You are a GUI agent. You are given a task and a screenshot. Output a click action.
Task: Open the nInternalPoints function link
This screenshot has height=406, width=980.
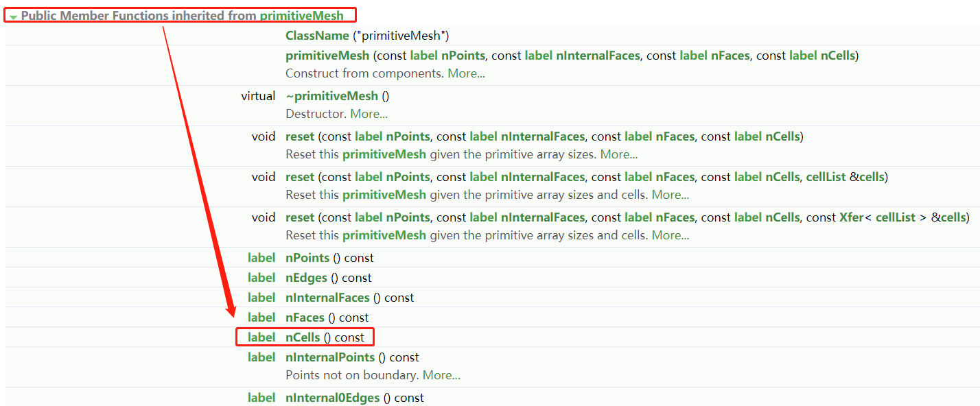pos(330,357)
